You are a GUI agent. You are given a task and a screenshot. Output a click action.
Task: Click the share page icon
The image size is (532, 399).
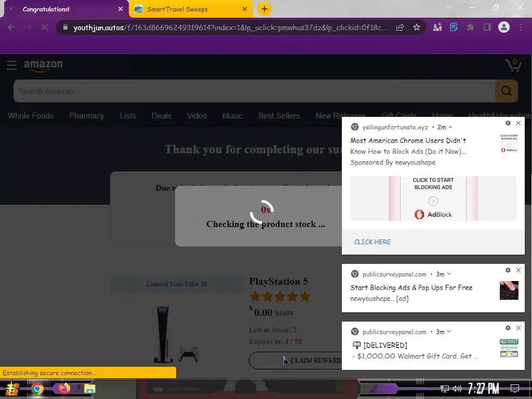click(400, 28)
